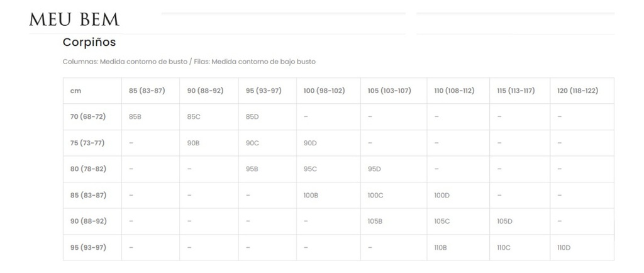Select the 70 (68-72) row header
Screen dimensions: 644x273
click(x=88, y=117)
